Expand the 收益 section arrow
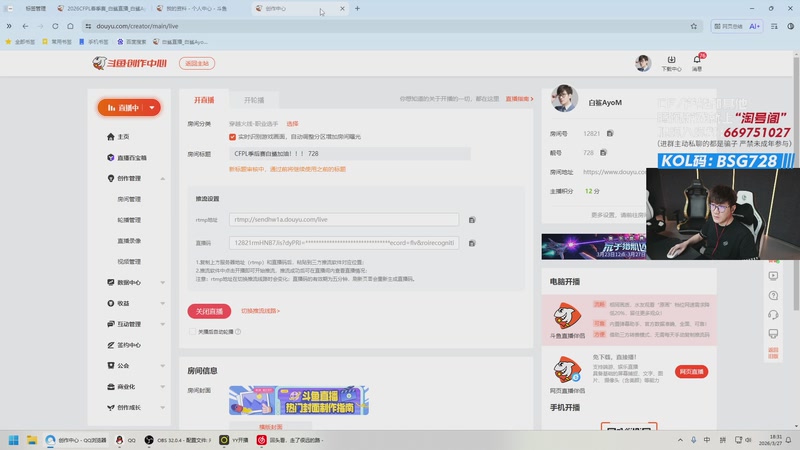 tap(163, 304)
